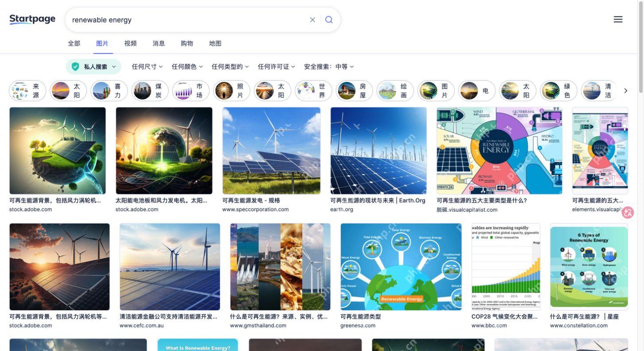
Task: Switch to the 视频 tab
Action: [x=131, y=43]
